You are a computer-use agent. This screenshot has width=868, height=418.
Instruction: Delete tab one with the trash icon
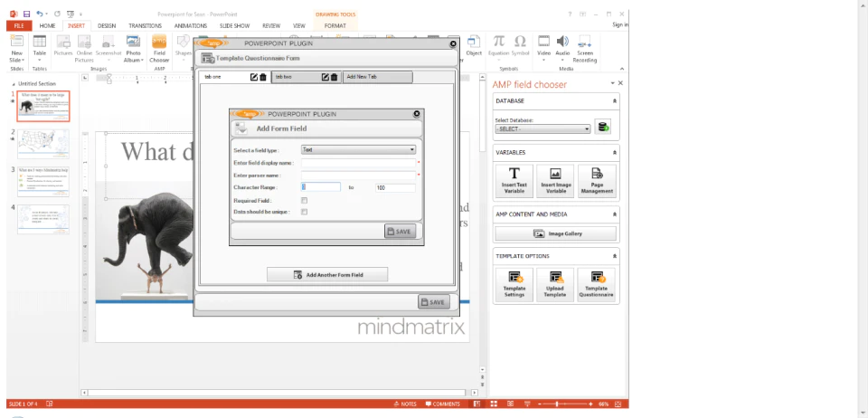point(263,77)
